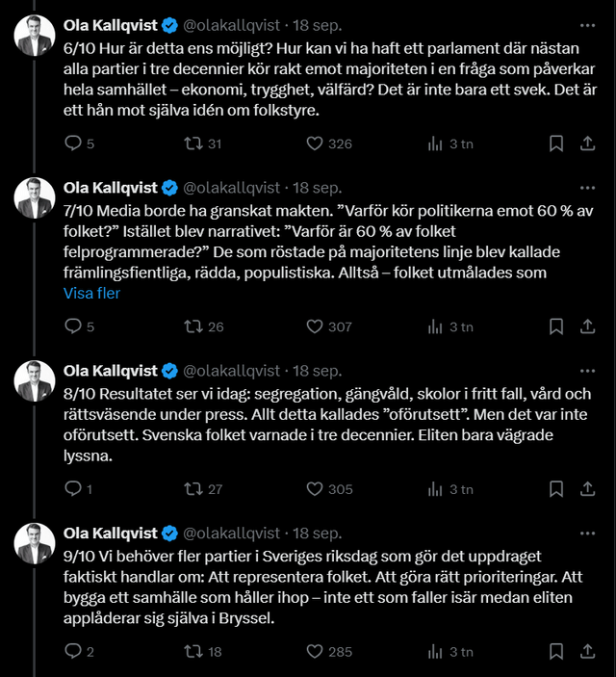The width and height of the screenshot is (616, 677).
Task: Like the 7/10 tweet with 307 likes
Action: [x=314, y=326]
